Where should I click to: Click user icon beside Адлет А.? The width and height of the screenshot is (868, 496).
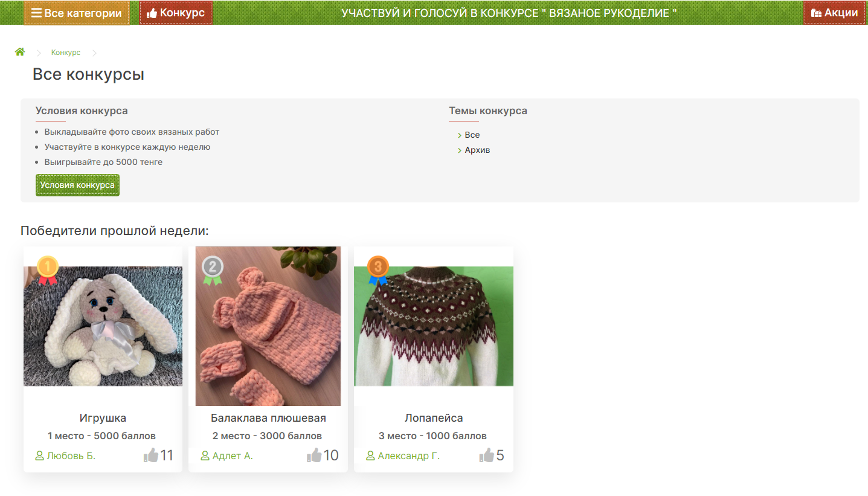205,456
